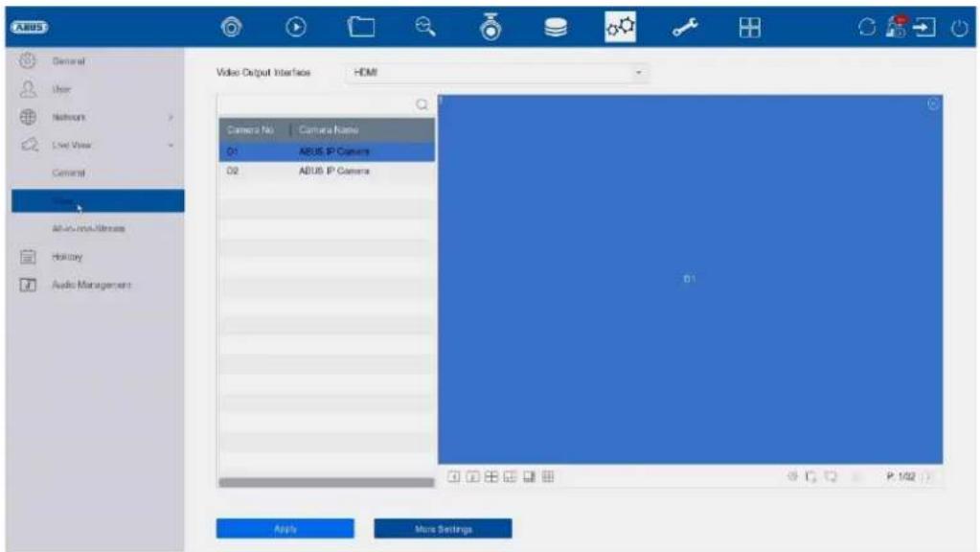
Task: Open General sub-item under Live View
Action: click(68, 172)
